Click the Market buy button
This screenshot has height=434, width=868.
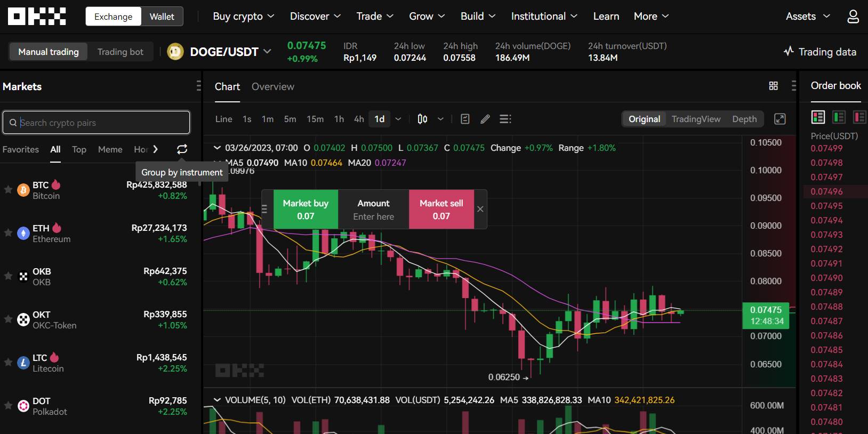click(x=306, y=210)
